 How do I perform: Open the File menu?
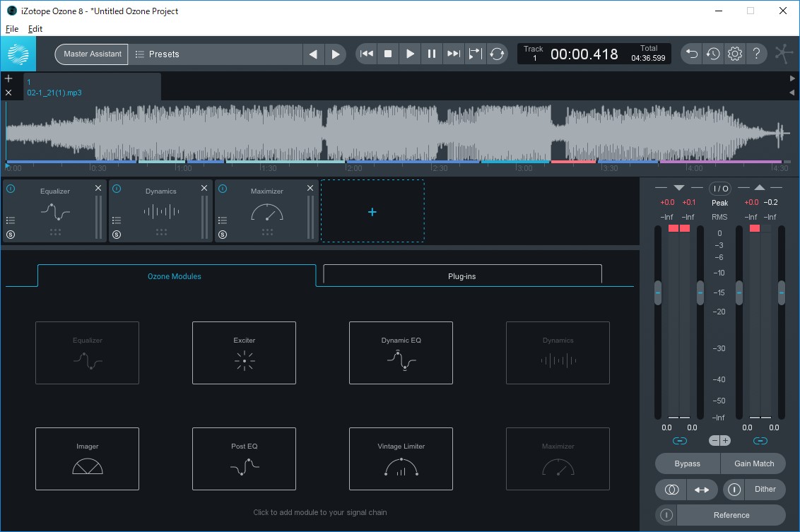(12, 29)
